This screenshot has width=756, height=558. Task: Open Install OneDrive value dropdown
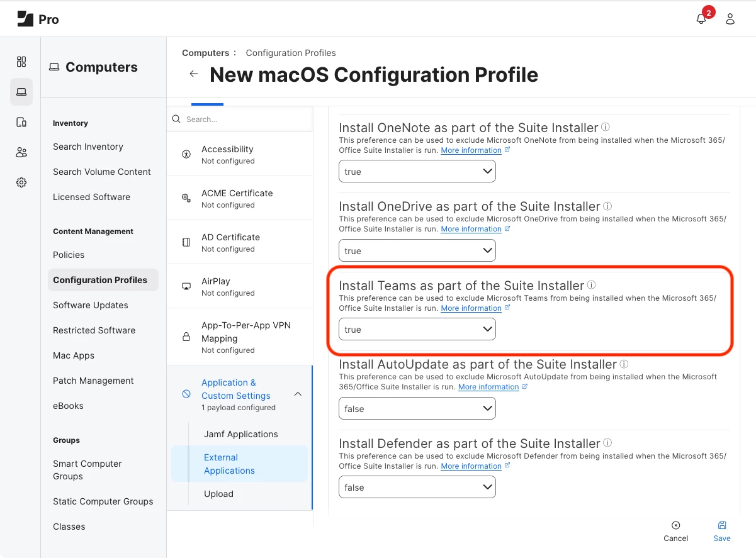click(x=417, y=250)
